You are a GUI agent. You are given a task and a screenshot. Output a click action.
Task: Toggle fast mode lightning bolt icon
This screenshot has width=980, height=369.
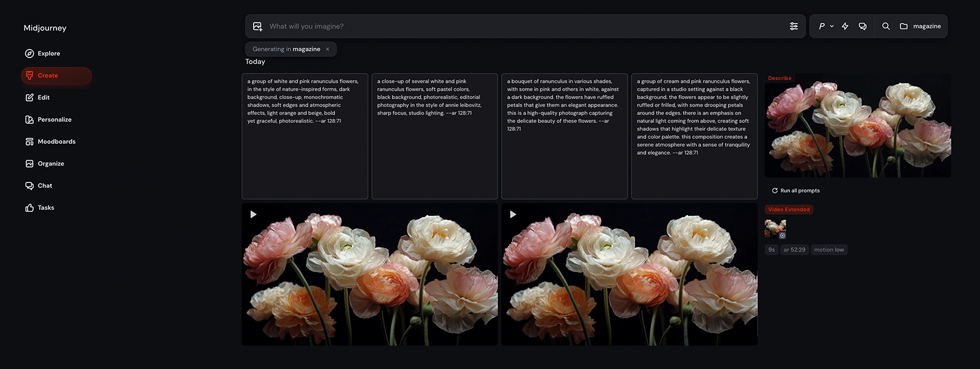[845, 26]
